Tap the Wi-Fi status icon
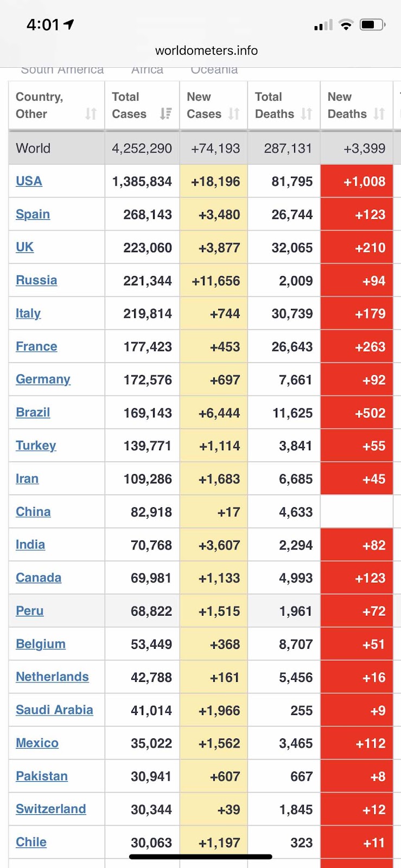This screenshot has height=868, width=401. point(346,24)
